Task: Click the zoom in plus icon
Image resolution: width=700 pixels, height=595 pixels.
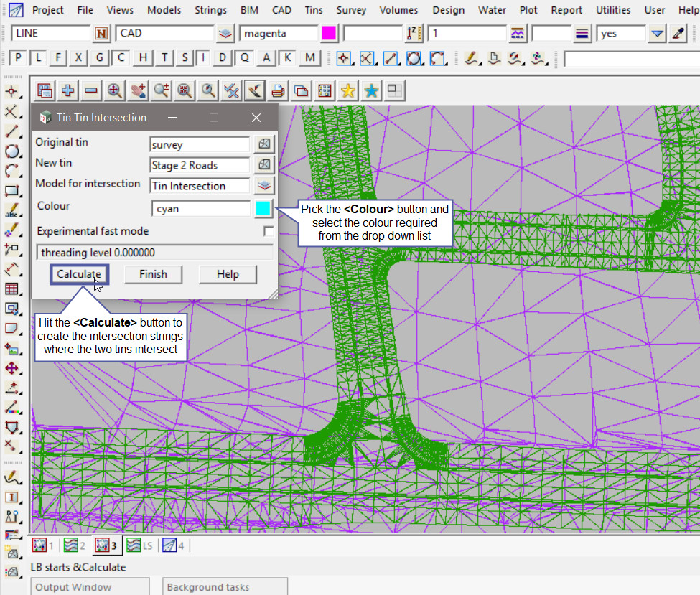Action: pos(68,90)
